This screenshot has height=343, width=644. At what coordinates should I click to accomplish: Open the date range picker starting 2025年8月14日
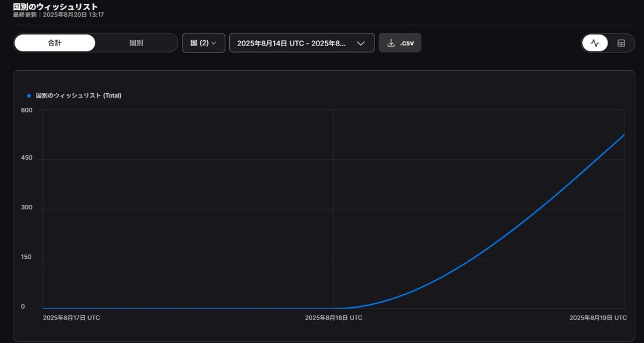(292, 43)
